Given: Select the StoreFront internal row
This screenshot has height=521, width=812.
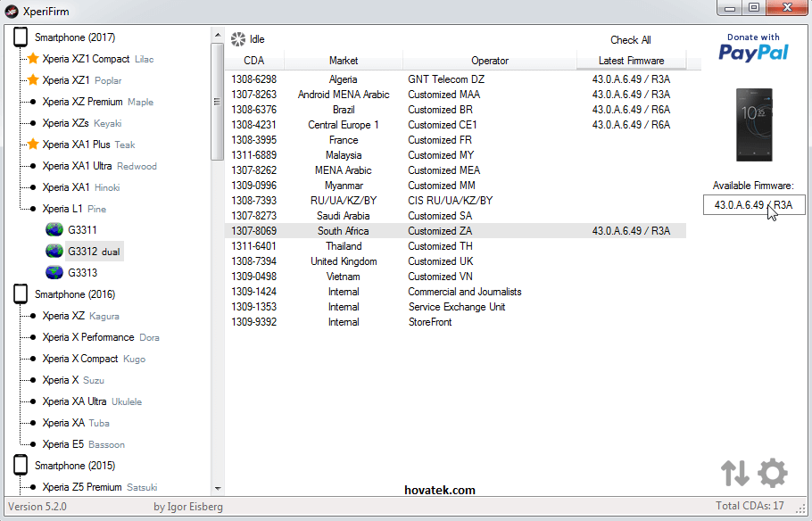Looking at the screenshot, I should (x=456, y=322).
